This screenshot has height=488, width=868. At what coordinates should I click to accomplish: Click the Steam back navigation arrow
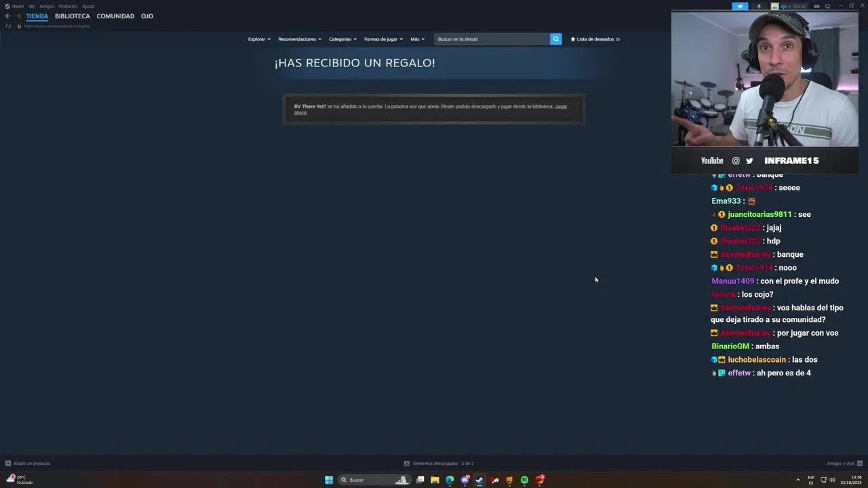7,16
